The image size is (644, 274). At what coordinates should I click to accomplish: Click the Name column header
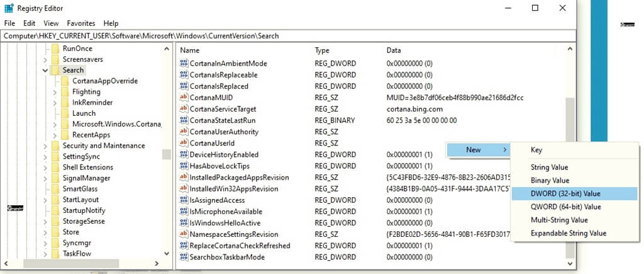[189, 50]
